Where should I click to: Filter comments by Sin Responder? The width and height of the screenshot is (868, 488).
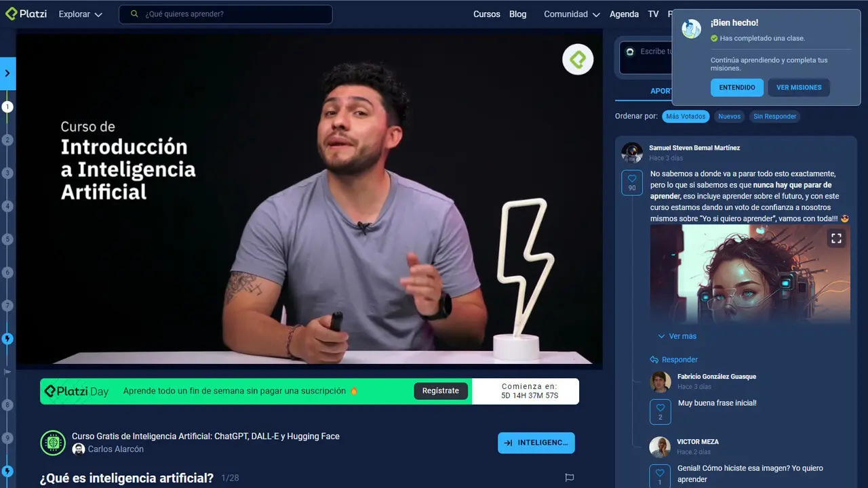point(774,117)
